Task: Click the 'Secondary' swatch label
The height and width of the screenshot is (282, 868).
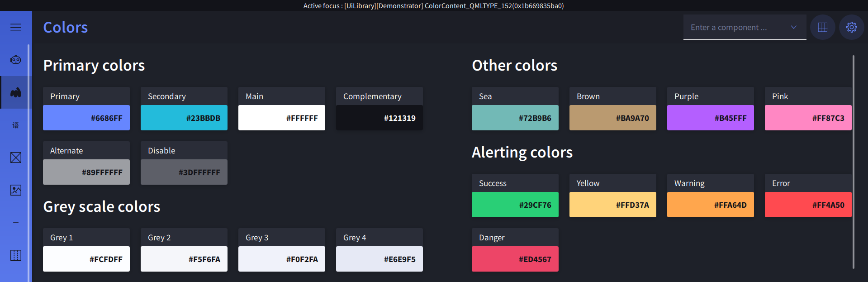Action: (x=167, y=96)
